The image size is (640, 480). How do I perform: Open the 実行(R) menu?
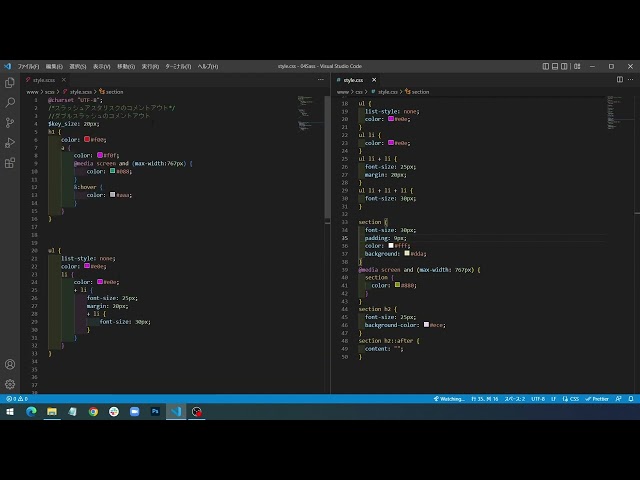pos(150,66)
